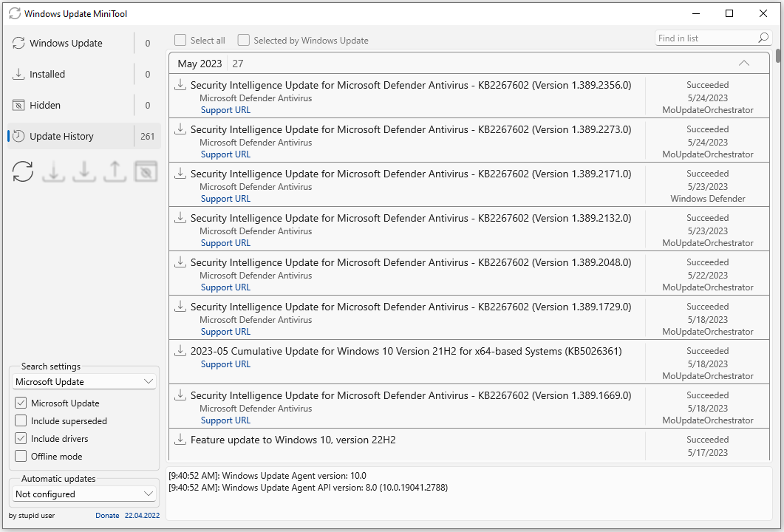The image size is (784, 532).
Task: Click the download icon of the Version 1.389.1669.0 row
Action: pos(180,395)
